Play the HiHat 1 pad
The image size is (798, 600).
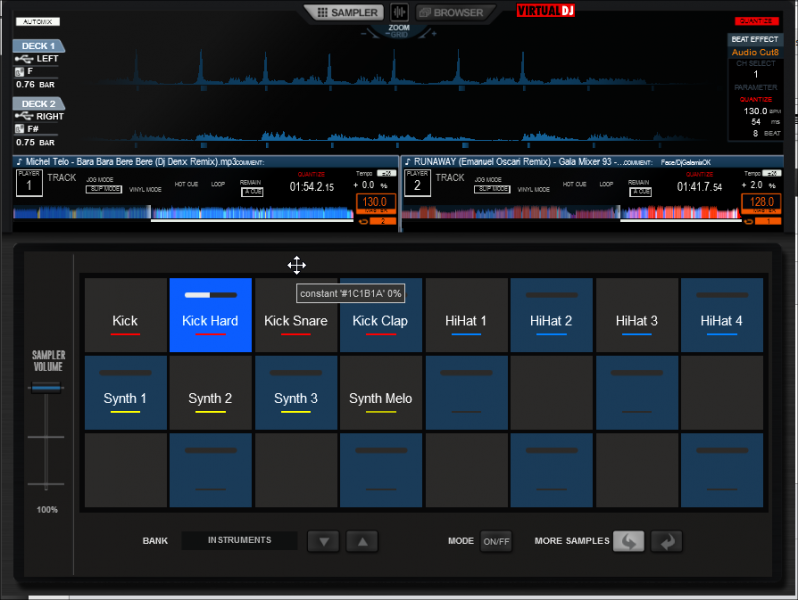pos(467,315)
